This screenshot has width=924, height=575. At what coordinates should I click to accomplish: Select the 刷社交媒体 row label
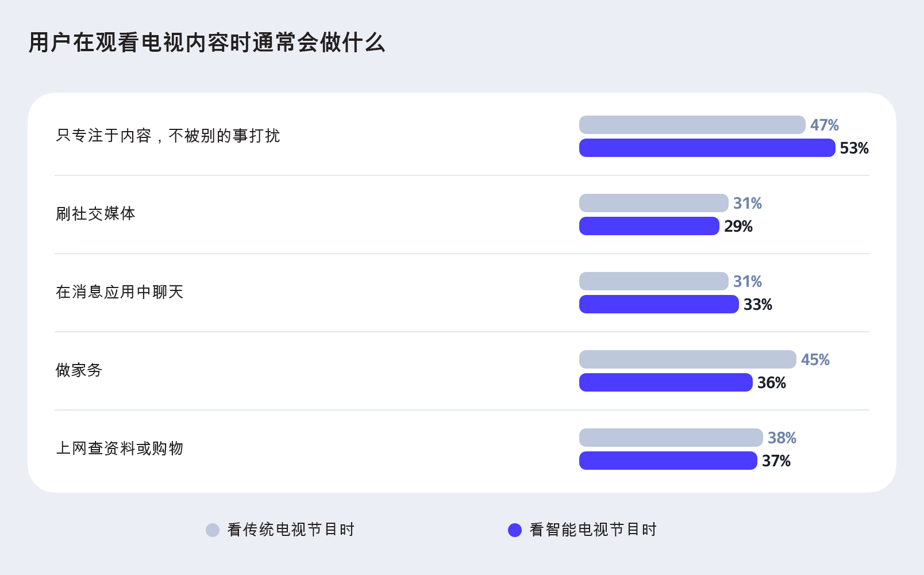coord(95,214)
